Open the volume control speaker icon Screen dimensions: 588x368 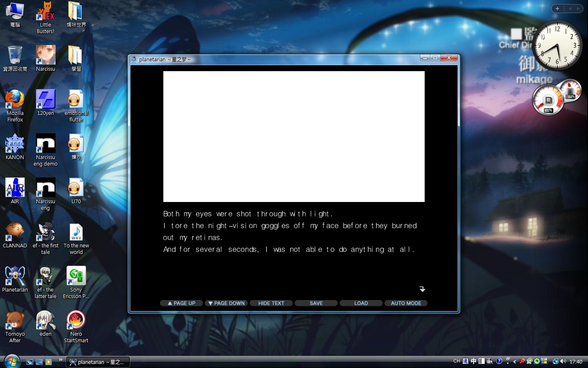[x=563, y=361]
